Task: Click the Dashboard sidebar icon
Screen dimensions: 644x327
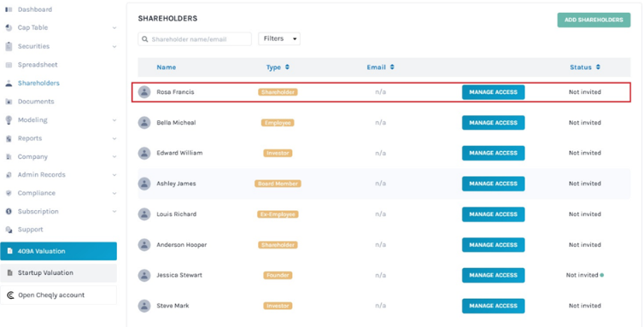Action: [9, 9]
